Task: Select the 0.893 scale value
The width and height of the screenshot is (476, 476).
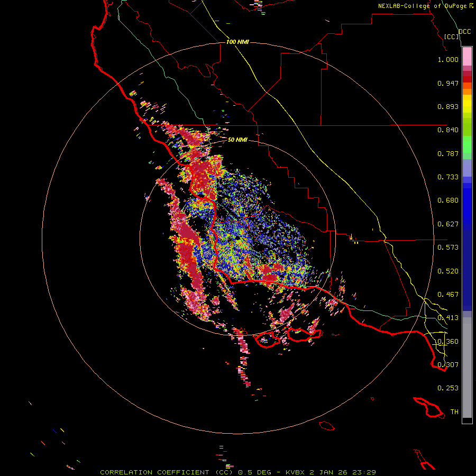Action: (448, 106)
